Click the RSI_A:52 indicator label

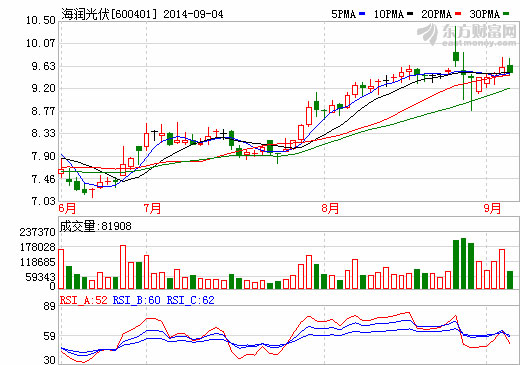(x=84, y=300)
